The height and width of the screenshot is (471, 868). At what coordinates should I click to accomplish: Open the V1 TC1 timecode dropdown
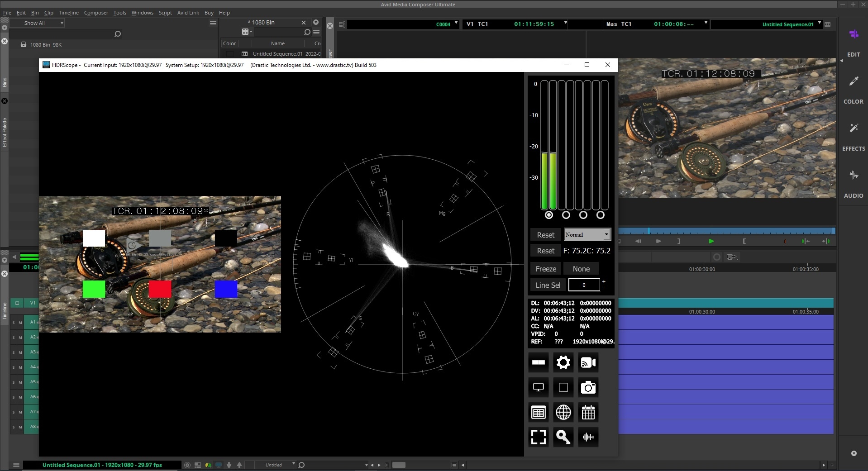pyautogui.click(x=565, y=23)
